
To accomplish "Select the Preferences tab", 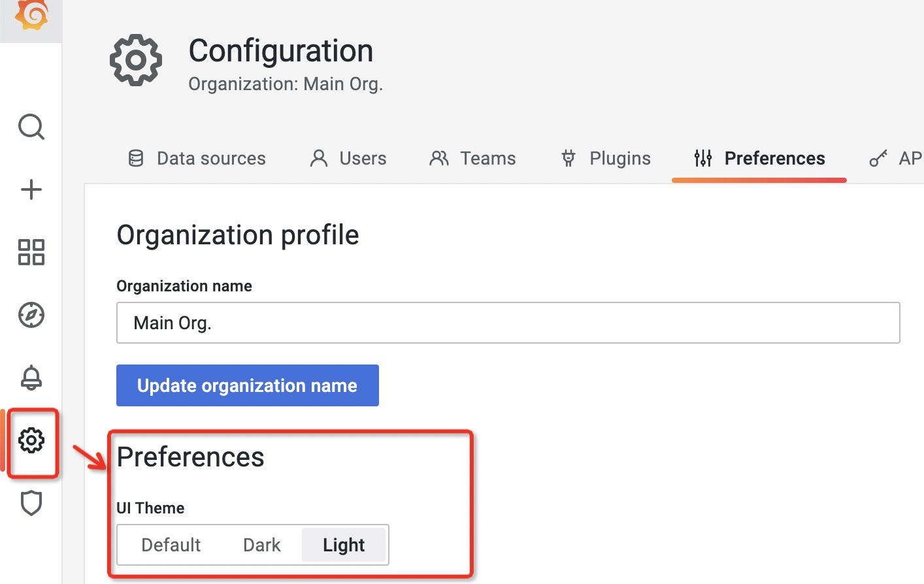I will 759,158.
